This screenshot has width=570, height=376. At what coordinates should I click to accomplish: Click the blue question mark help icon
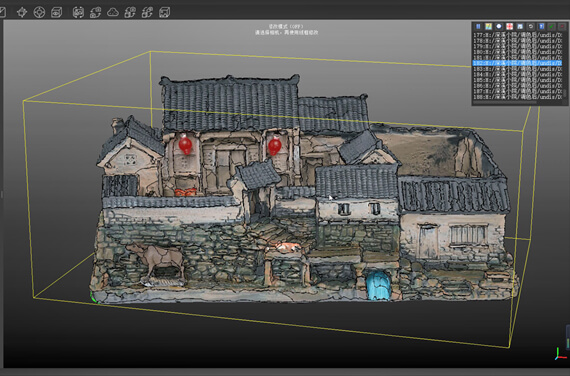[x=541, y=27]
